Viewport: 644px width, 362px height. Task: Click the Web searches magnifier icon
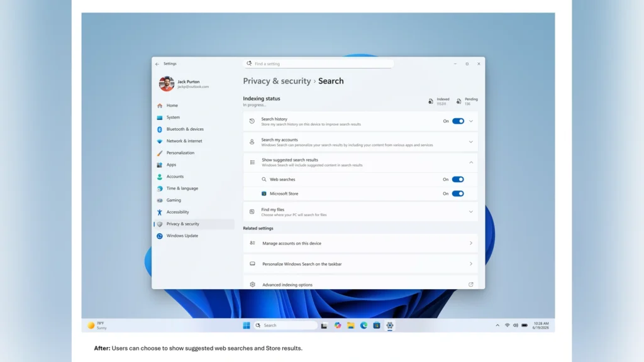point(264,179)
